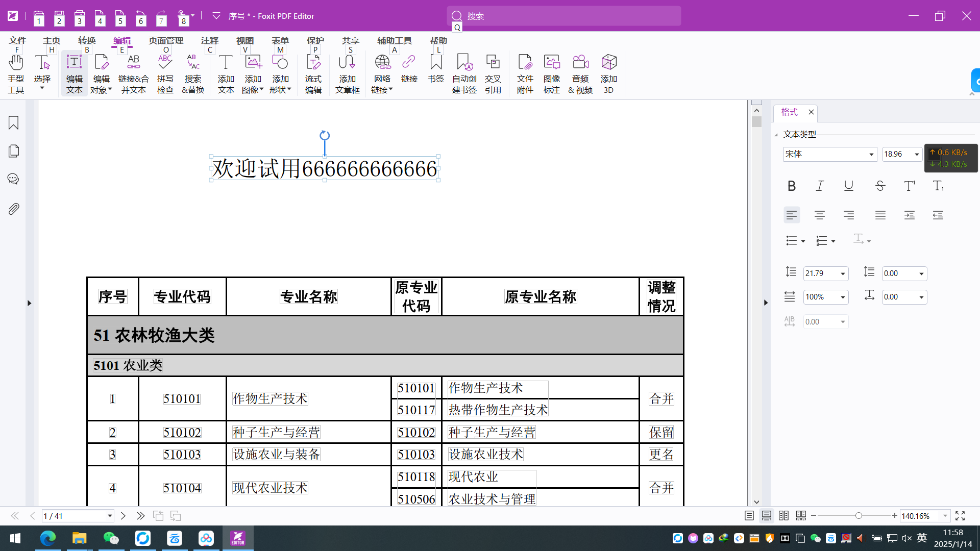Toggle bold formatting
The width and height of the screenshot is (980, 551).
click(x=792, y=186)
